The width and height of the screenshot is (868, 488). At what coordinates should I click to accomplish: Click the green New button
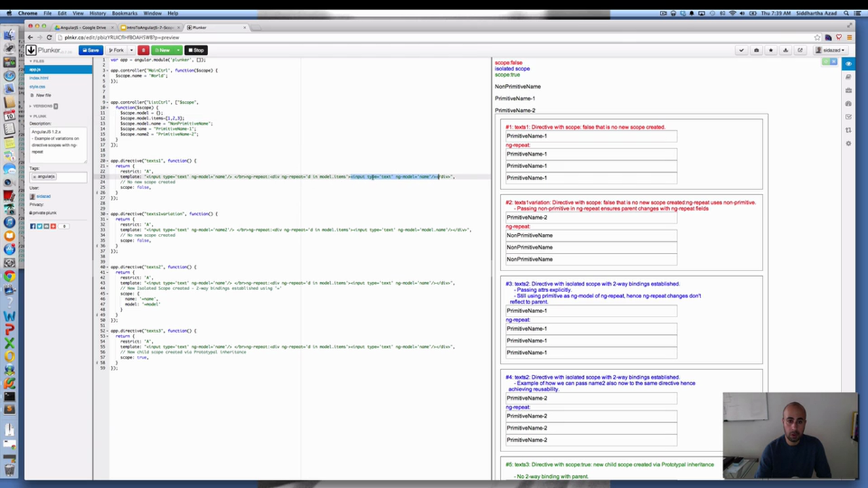[x=163, y=50]
